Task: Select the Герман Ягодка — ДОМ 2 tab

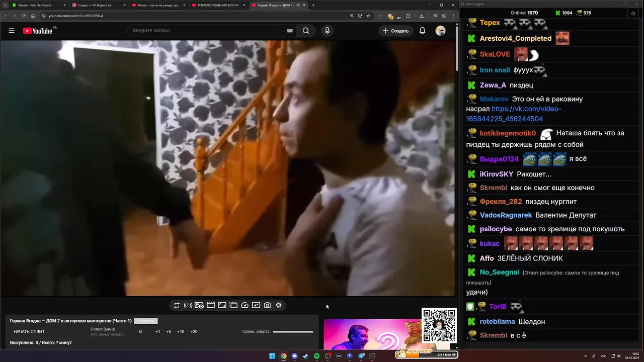Action: pos(278,5)
